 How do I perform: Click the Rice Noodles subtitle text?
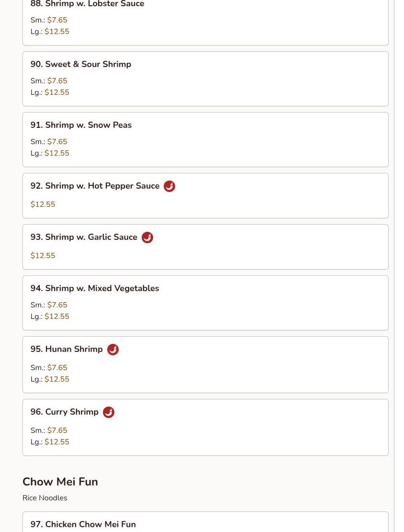[x=45, y=498]
